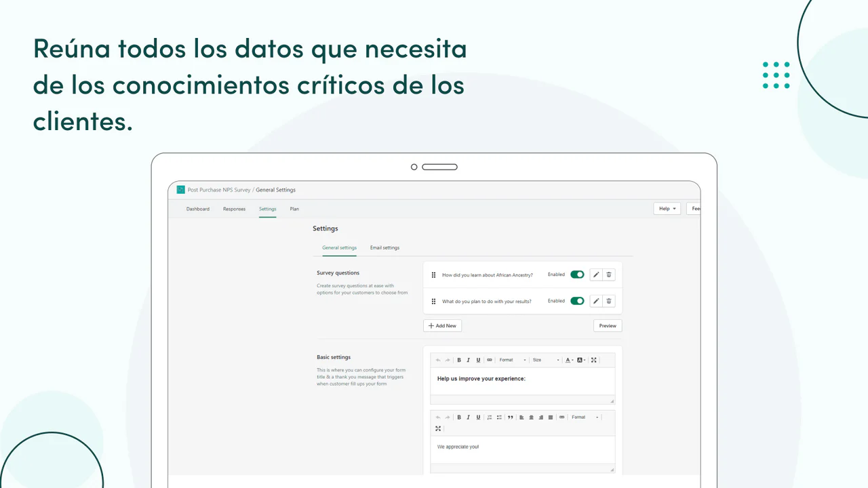Screen dimensions: 868x488
Task: Click the Post Purchase NPS Survey app logo icon
Action: click(x=181, y=190)
